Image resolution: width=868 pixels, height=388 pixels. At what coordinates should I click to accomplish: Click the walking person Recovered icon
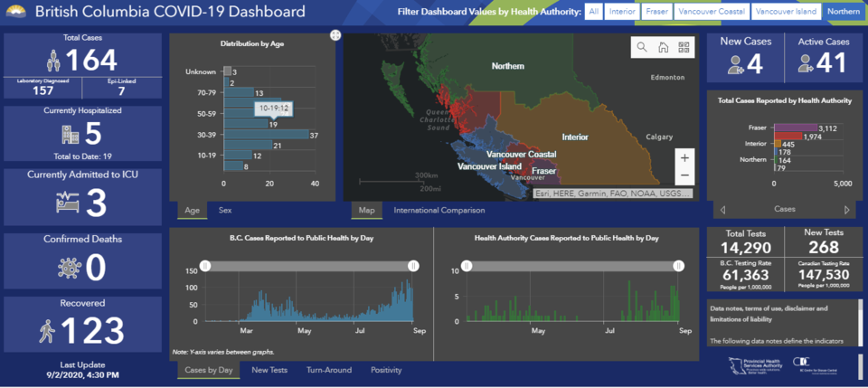pos(47,331)
